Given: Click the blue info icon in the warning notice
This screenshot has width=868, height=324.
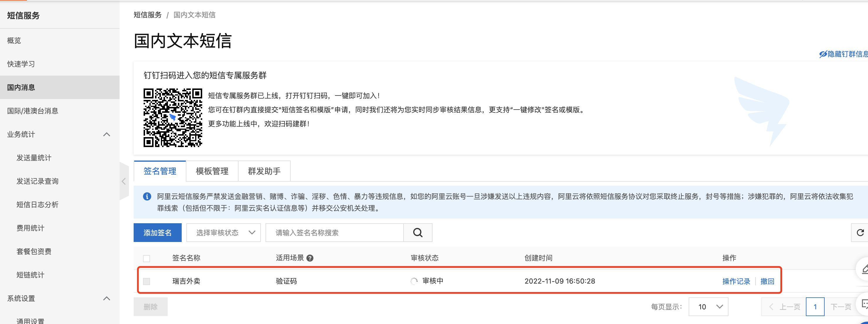Looking at the screenshot, I should (x=147, y=196).
